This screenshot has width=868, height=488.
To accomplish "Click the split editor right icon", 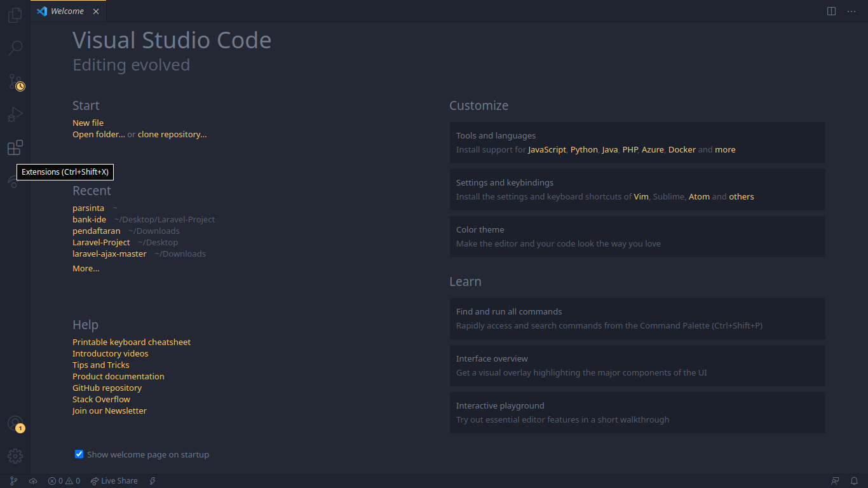I will [831, 11].
